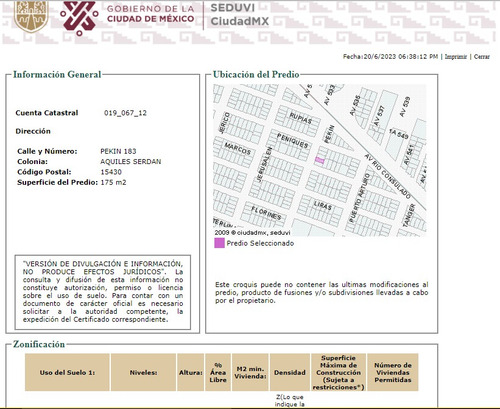Click the TANGER street label on map

409,215
